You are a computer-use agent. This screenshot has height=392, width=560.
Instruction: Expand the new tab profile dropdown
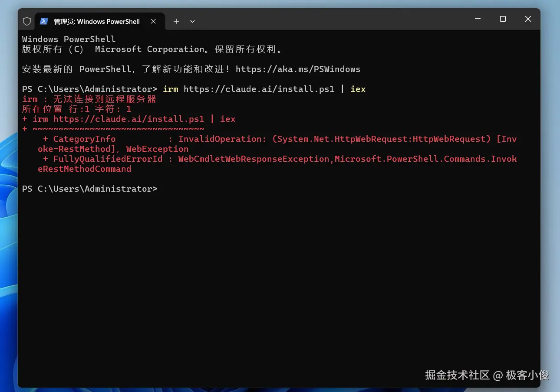[192, 21]
